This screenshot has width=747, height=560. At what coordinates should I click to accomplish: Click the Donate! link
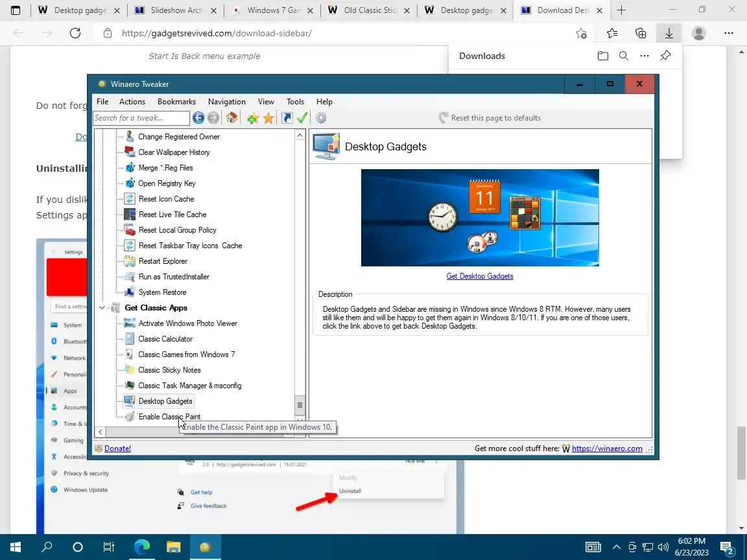click(x=117, y=448)
